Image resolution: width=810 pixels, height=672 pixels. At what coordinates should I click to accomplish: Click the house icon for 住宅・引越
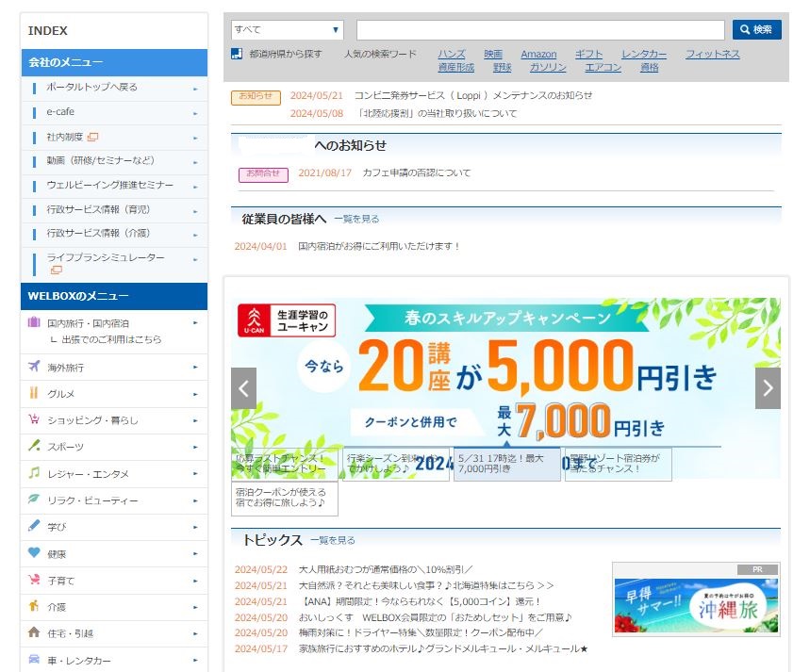tap(34, 632)
